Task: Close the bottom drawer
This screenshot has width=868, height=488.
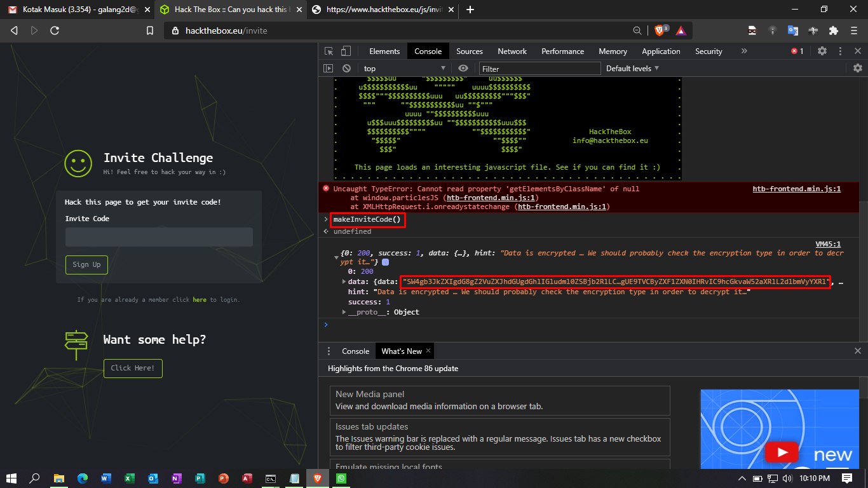Action: pyautogui.click(x=857, y=351)
